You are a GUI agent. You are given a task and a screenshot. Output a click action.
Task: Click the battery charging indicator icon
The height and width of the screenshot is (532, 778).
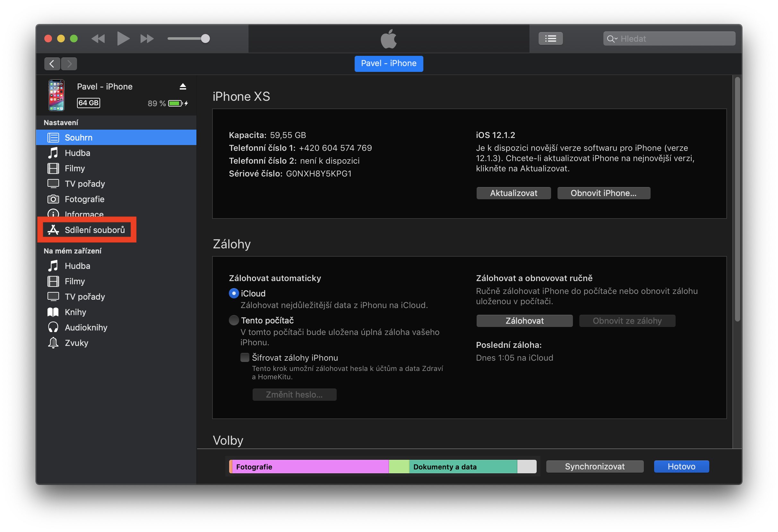178,103
